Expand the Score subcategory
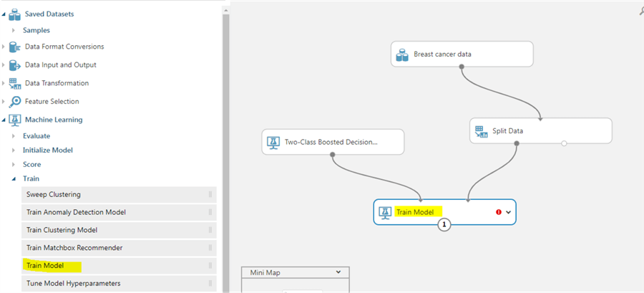This screenshot has height=293, width=644. 14,164
